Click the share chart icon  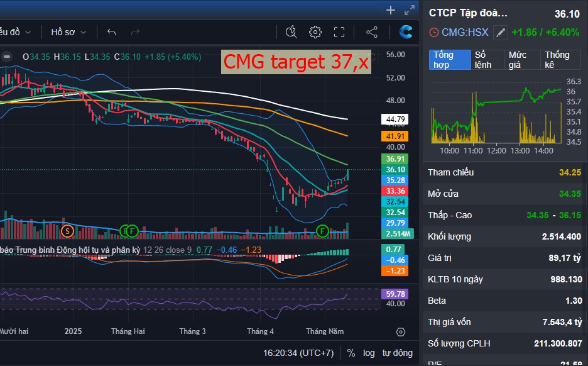(372, 32)
